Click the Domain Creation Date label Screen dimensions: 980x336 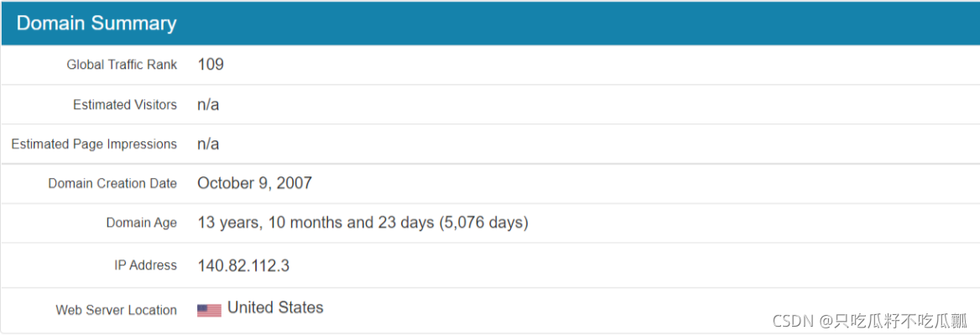tap(112, 183)
